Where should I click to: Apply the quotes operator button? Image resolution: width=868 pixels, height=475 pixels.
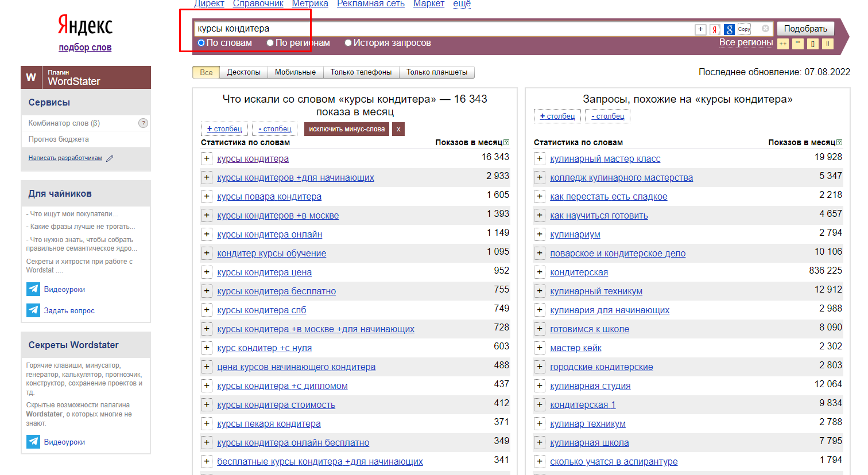pos(798,44)
